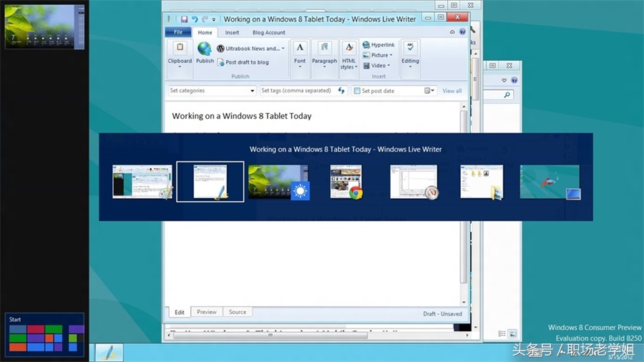This screenshot has height=362, width=644.
Task: Select Windows Live Writer thumbnail in switcher
Action: click(210, 182)
